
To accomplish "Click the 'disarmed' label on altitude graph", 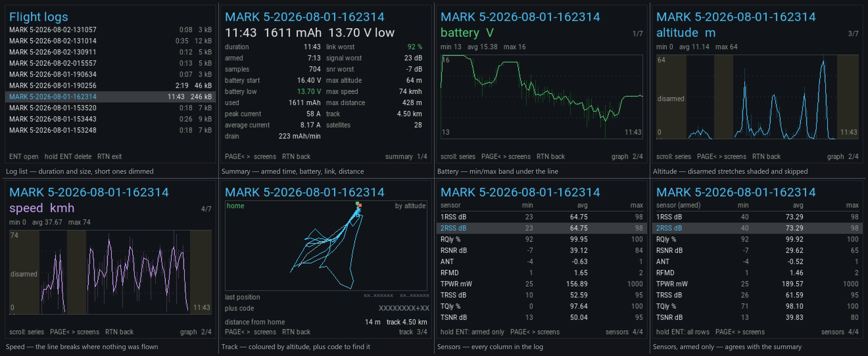I will point(670,99).
